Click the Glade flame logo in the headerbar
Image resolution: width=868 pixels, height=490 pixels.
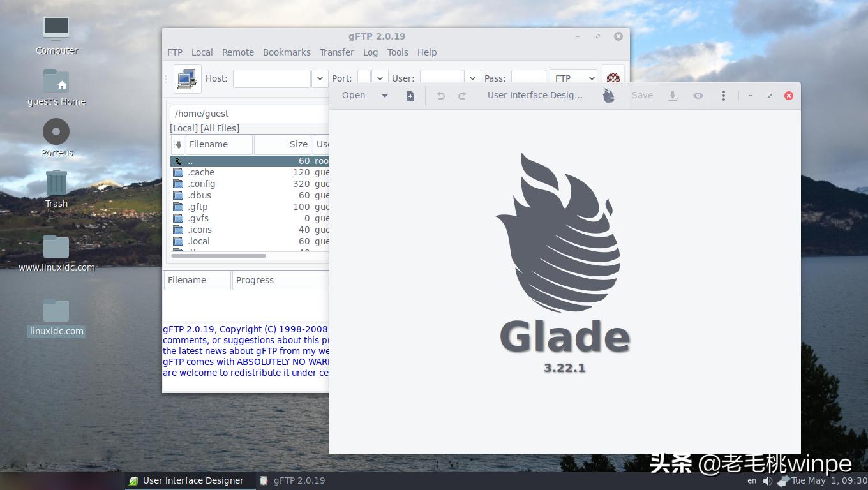(608, 94)
